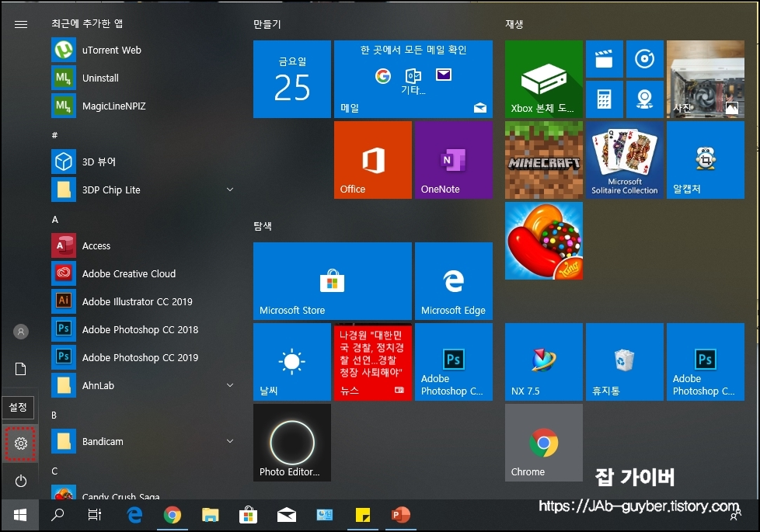The height and width of the screenshot is (532, 760).
Task: Open Settings gear in Start sidebar
Action: point(20,443)
